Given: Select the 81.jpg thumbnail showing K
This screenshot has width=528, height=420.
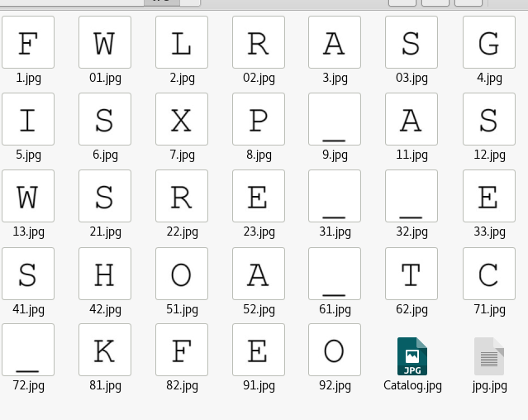Looking at the screenshot, I should tap(105, 350).
